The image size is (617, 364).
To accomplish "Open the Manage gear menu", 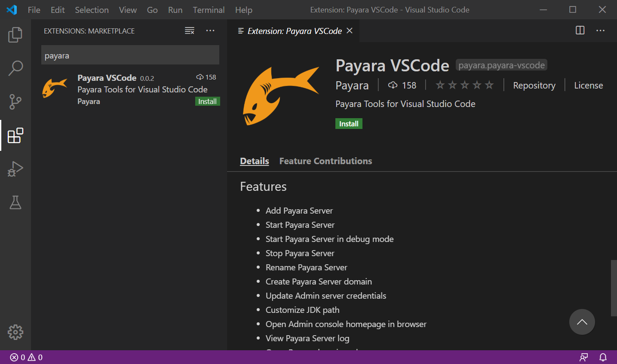I will coord(15,332).
